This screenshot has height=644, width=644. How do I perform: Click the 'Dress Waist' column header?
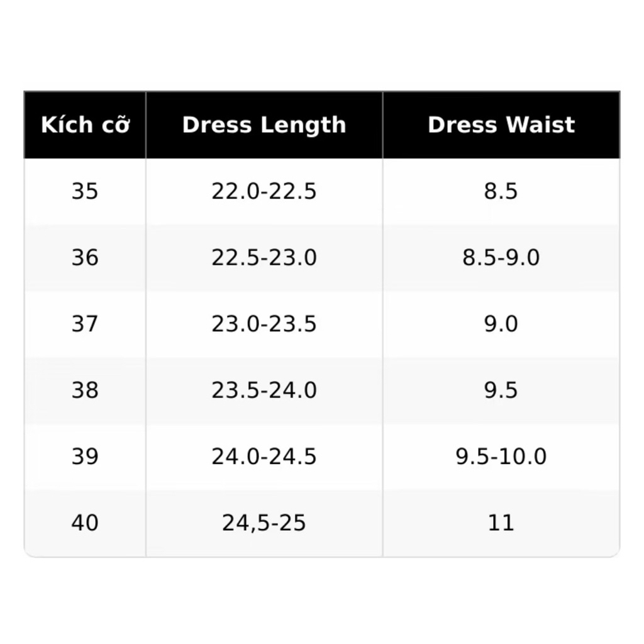click(x=501, y=125)
